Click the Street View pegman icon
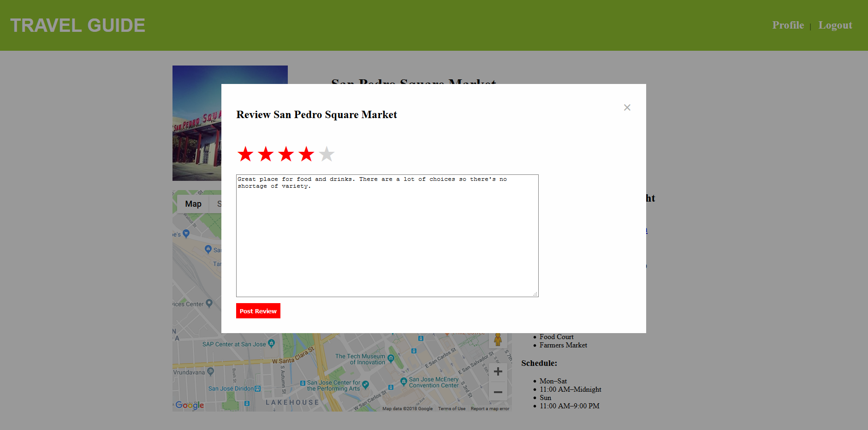The image size is (868, 430). [x=498, y=340]
